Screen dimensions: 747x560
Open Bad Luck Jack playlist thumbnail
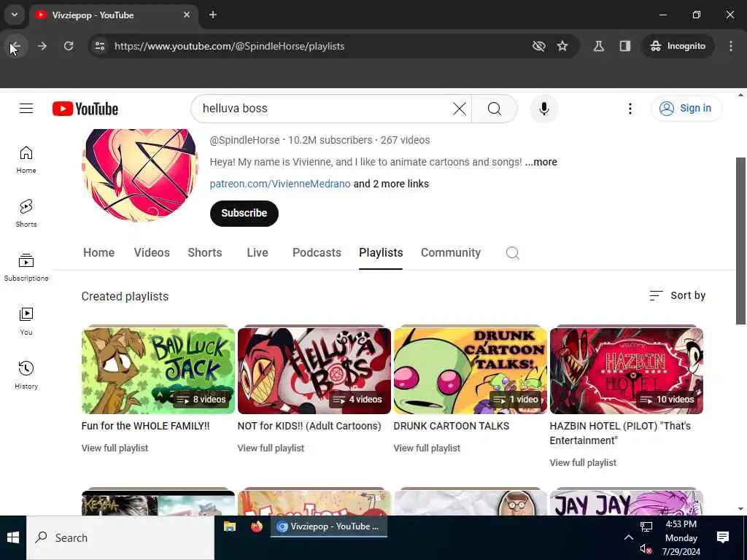pos(158,370)
